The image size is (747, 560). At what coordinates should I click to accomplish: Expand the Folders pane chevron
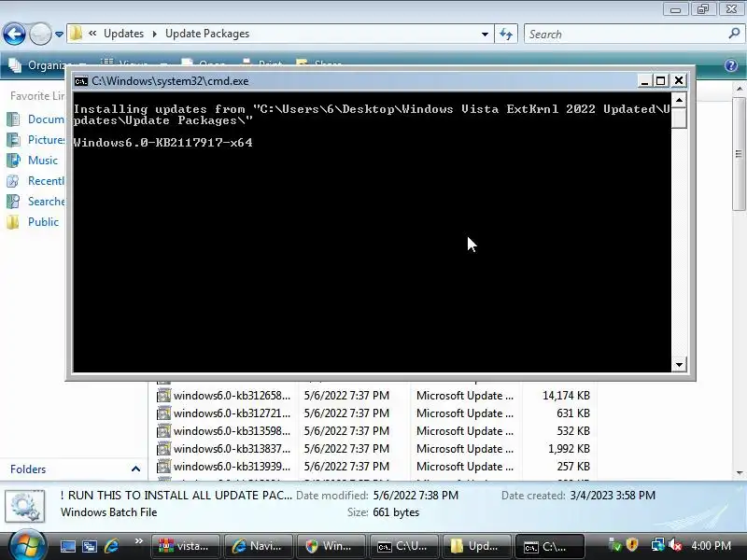point(135,469)
